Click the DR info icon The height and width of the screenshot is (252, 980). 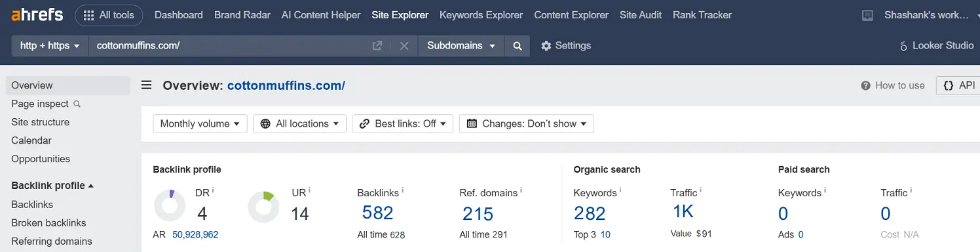[x=213, y=190]
